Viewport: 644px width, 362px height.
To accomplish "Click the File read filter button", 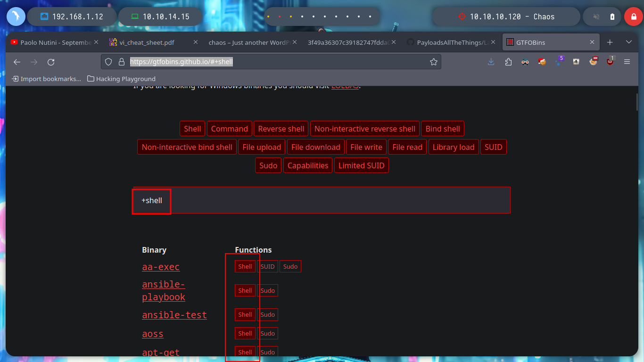I will (407, 147).
